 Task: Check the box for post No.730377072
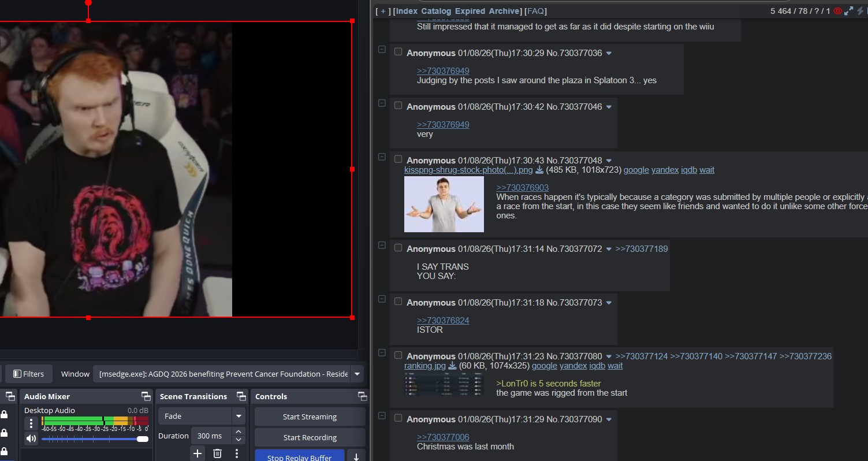pos(398,248)
